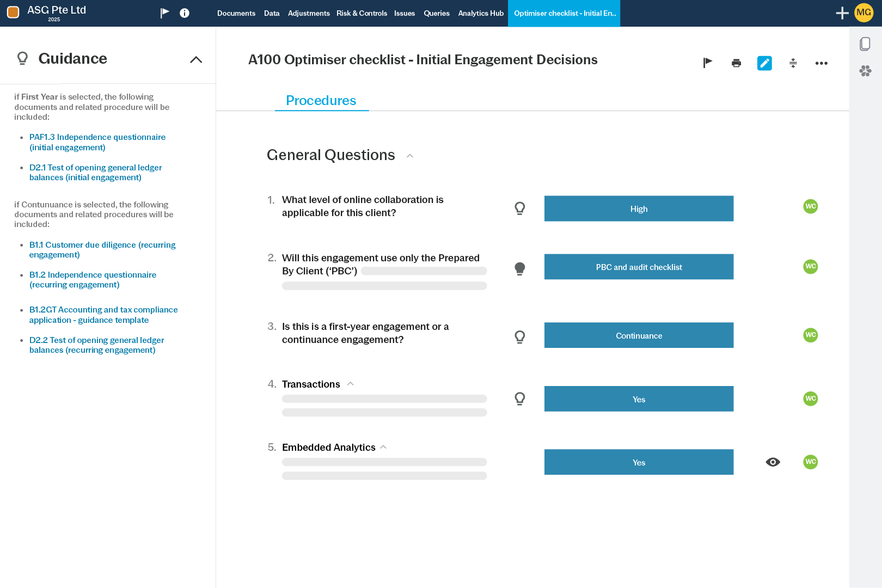Switch to the Procedures tab
This screenshot has width=882, height=588.
pyautogui.click(x=321, y=101)
